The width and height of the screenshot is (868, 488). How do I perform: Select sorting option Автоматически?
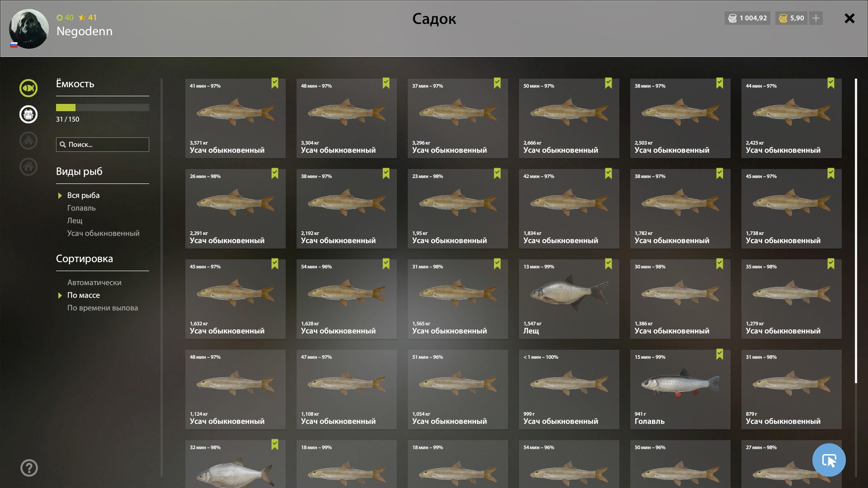point(94,282)
